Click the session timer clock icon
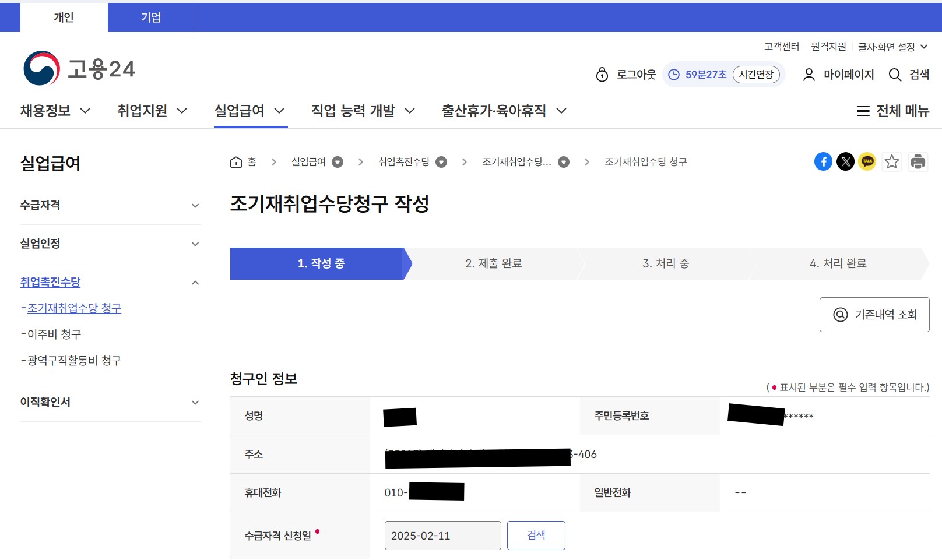 [x=674, y=75]
